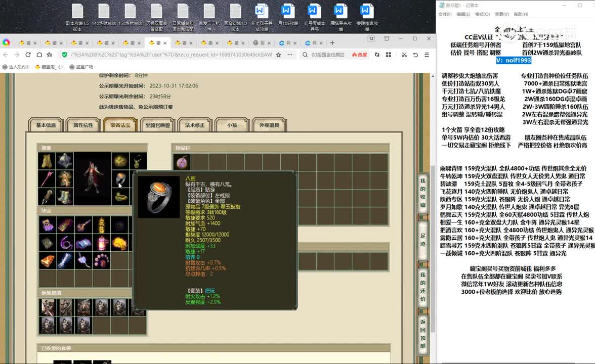This screenshot has height=364, width=595.
Task: Open the 140炼狱总结 desktop file
Action: [x=104, y=15]
